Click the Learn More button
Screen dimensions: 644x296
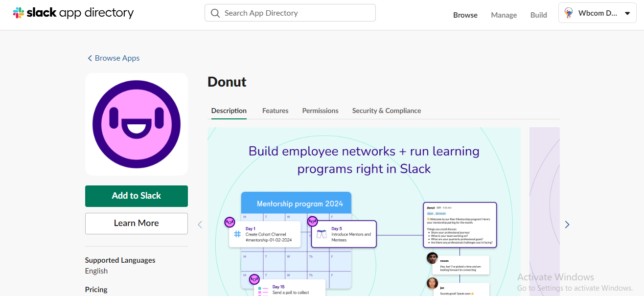click(137, 223)
